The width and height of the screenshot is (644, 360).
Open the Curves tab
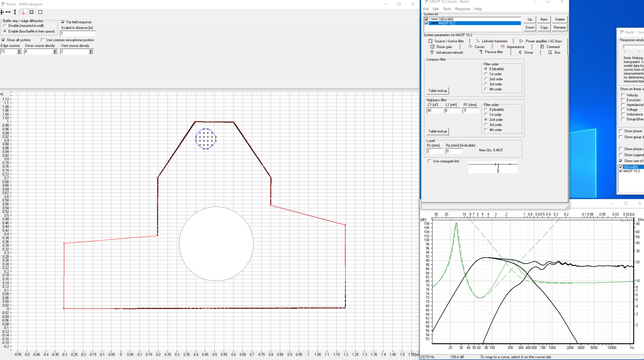coord(476,47)
